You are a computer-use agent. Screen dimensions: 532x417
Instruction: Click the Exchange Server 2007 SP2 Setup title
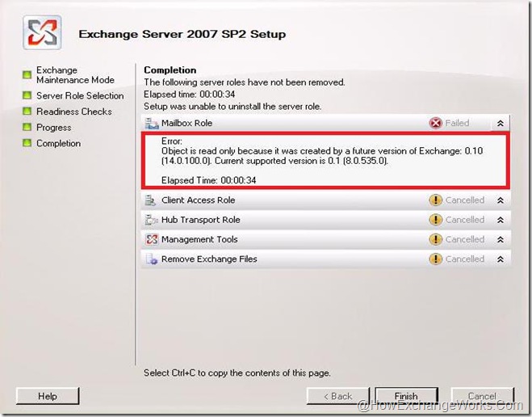(x=182, y=34)
